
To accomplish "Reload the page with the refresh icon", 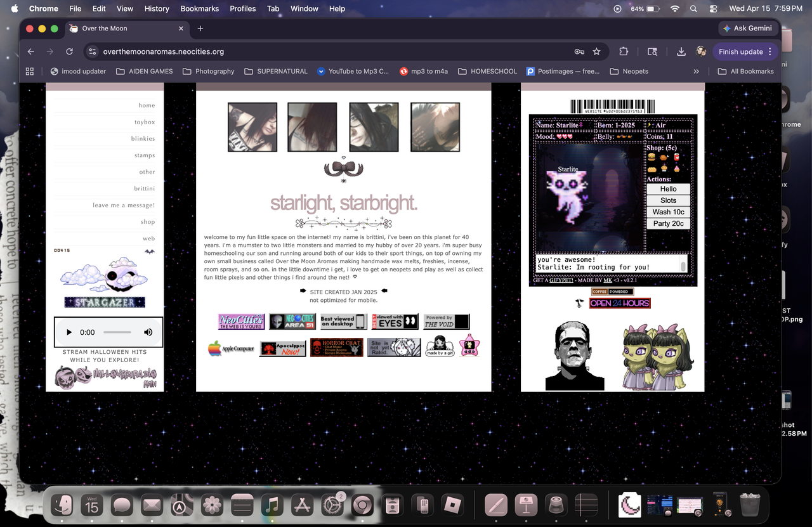I will click(70, 52).
